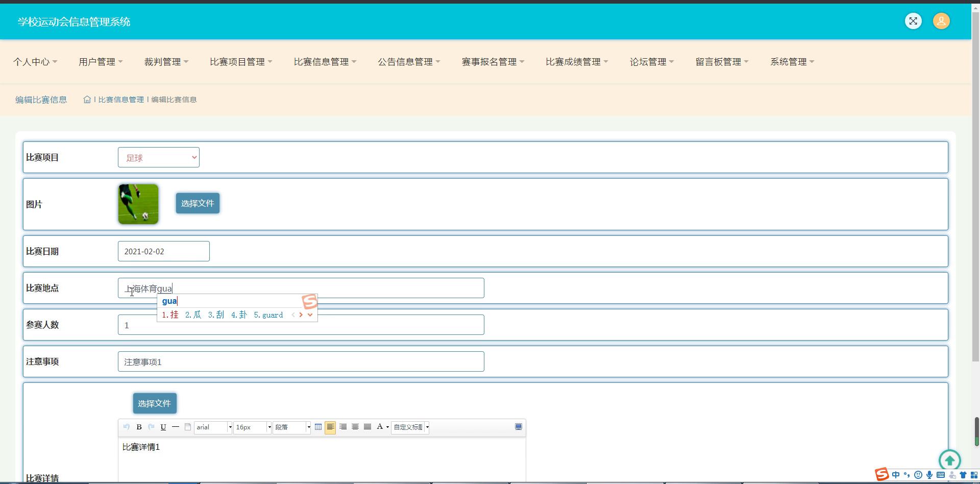Viewport: 980px width, 484px height.
Task: Open the 裁判管理 menu
Action: pyautogui.click(x=166, y=62)
